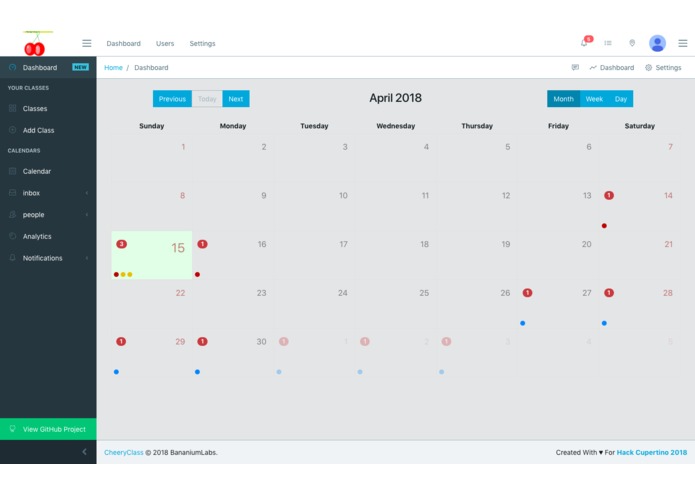This screenshot has height=494, width=695.
Task: Click the blue event dot on April 29
Action: 116,372
